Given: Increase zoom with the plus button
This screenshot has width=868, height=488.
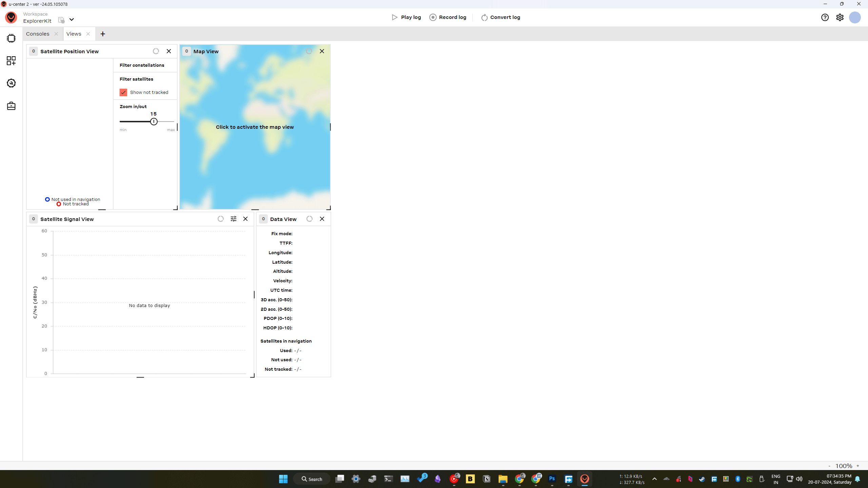Looking at the screenshot, I should [858, 466].
